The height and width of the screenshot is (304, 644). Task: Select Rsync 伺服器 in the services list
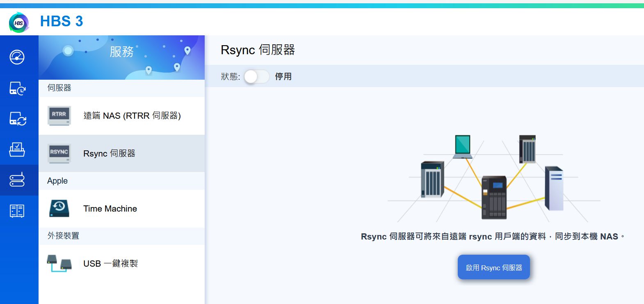[x=122, y=154]
